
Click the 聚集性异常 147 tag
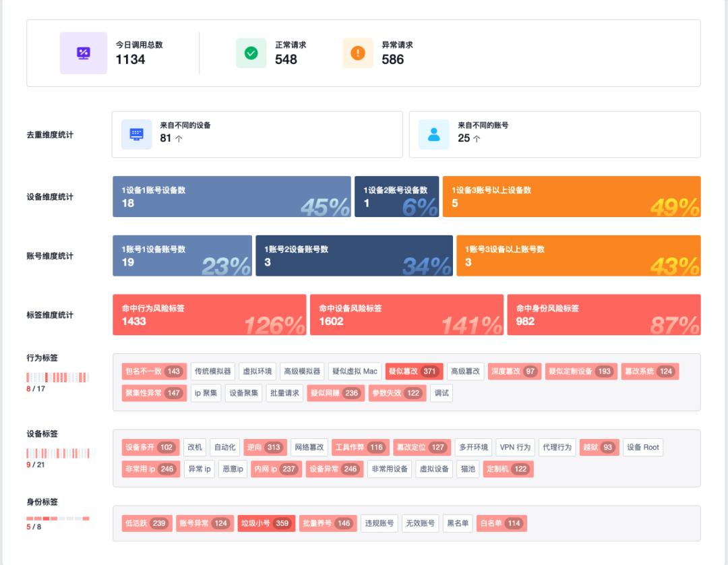point(154,393)
